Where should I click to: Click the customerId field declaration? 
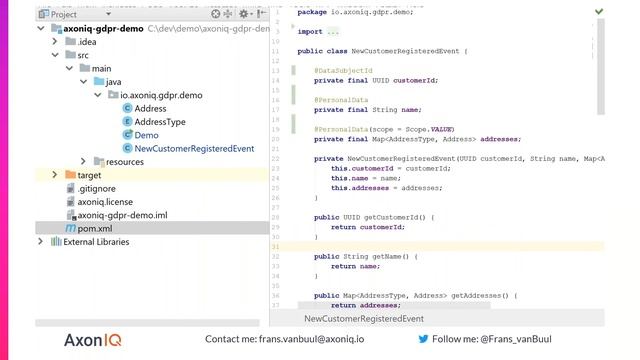click(x=376, y=80)
